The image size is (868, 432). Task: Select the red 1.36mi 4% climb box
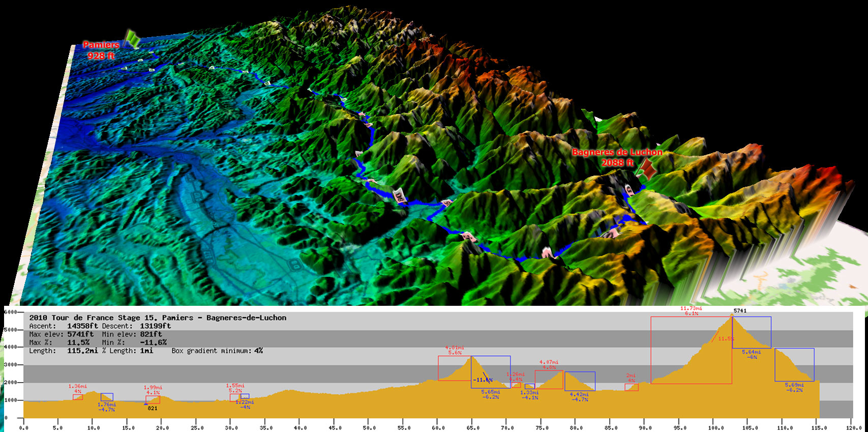pyautogui.click(x=78, y=397)
